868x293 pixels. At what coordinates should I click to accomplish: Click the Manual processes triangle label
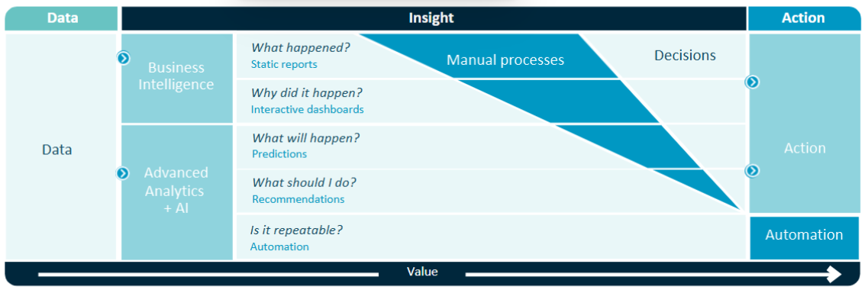point(505,60)
